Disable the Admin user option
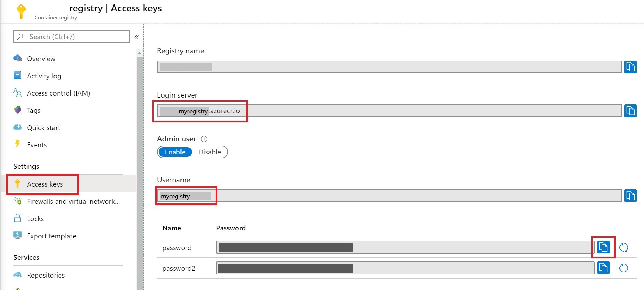This screenshot has height=290, width=644. pos(209,152)
